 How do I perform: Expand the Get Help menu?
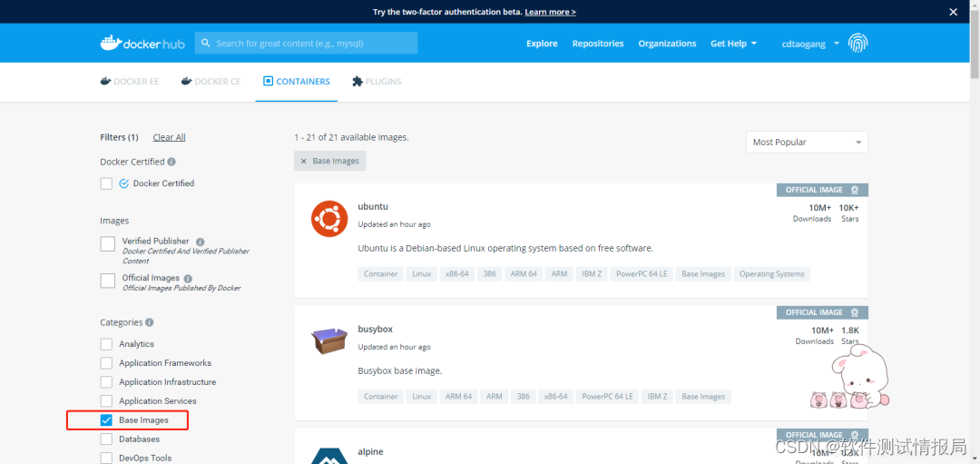(x=734, y=44)
